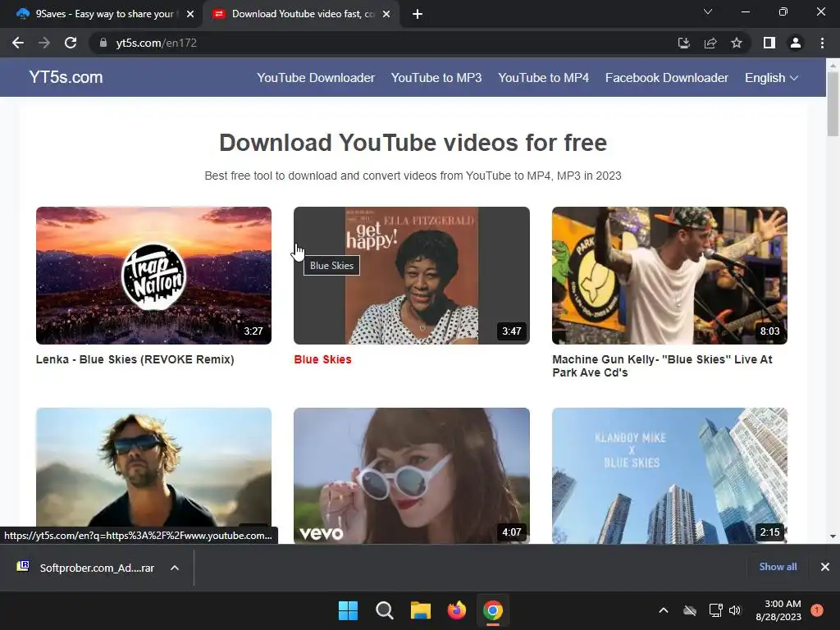Open Chrome three-dot menu
Viewport: 840px width, 630px height.
coord(822,43)
